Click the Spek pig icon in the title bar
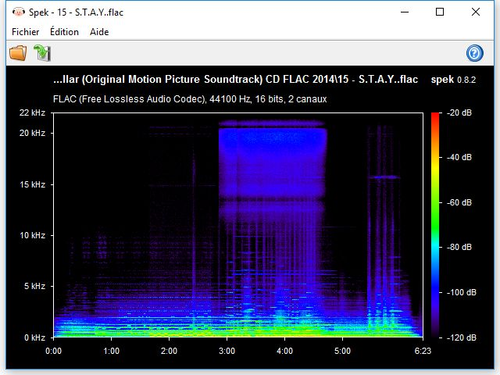The width and height of the screenshot is (500, 375). (18, 12)
